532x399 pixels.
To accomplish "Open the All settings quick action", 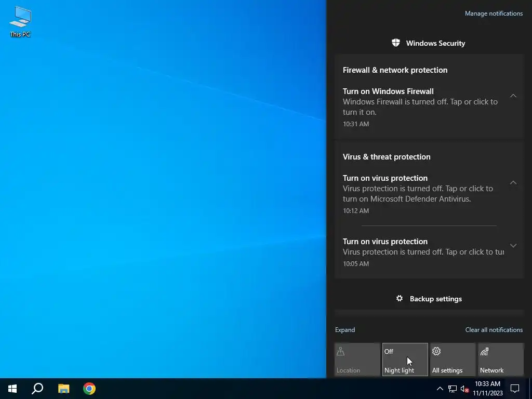I will click(x=453, y=360).
